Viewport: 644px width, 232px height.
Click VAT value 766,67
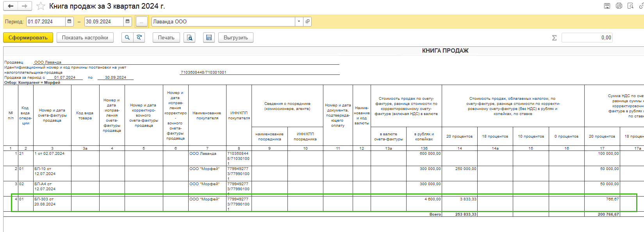point(612,199)
